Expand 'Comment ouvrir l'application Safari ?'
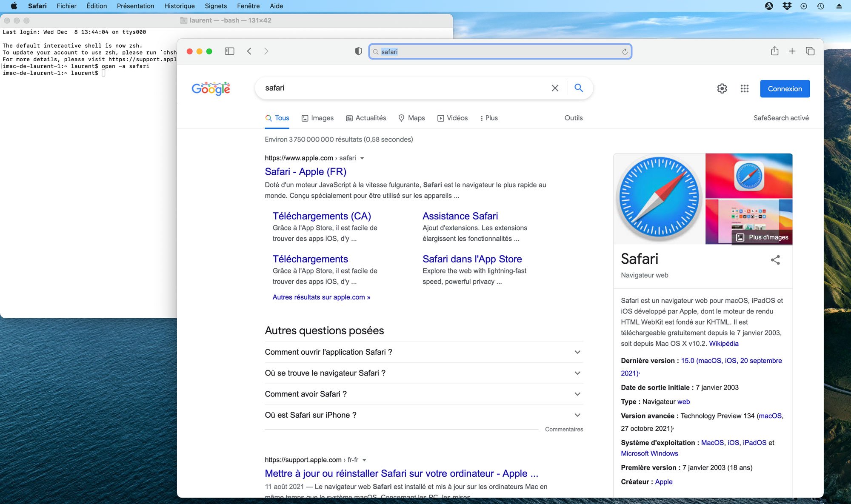The height and width of the screenshot is (504, 851). click(424, 352)
